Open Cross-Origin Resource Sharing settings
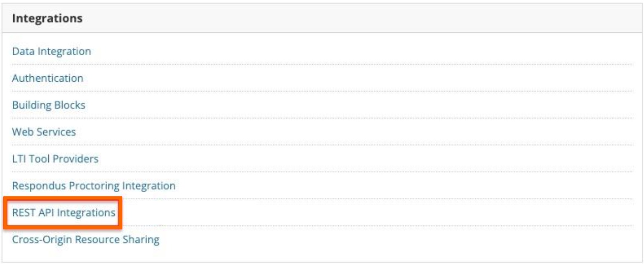The width and height of the screenshot is (644, 264). [x=86, y=239]
